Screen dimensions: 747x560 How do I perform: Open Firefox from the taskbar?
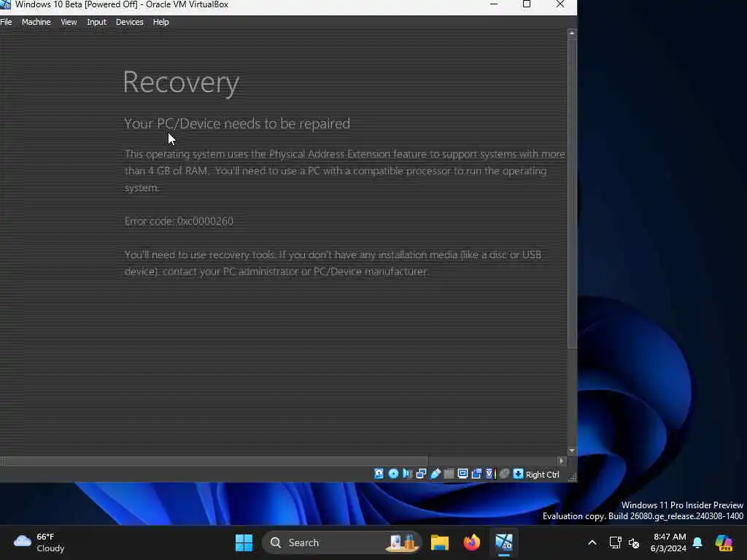472,542
